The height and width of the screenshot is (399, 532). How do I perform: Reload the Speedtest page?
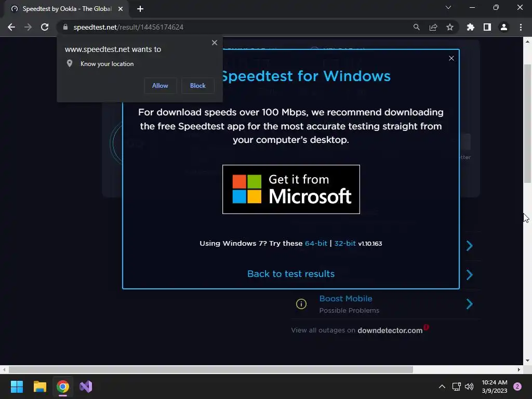(x=45, y=27)
